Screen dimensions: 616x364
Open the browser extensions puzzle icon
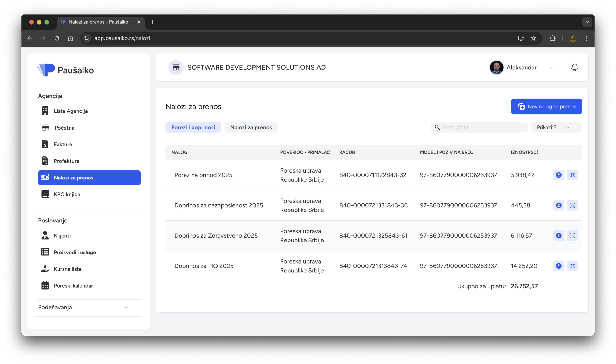pyautogui.click(x=552, y=38)
